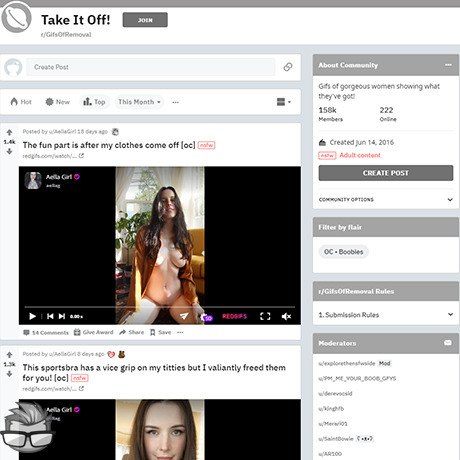Image resolution: width=460 pixels, height=460 pixels.
Task: Open first post's more actions ellipsis
Action: click(180, 332)
